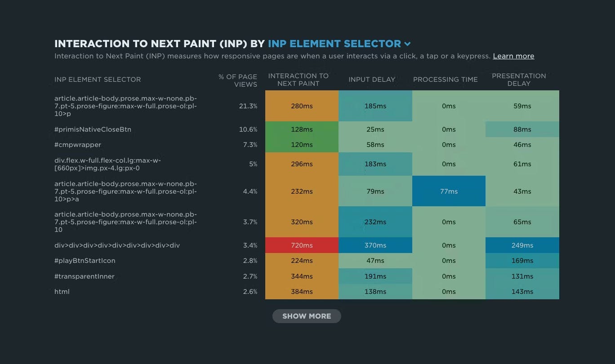This screenshot has height=364, width=615.
Task: Click the #primisNativeCloseBtn row selector
Action: tap(93, 129)
